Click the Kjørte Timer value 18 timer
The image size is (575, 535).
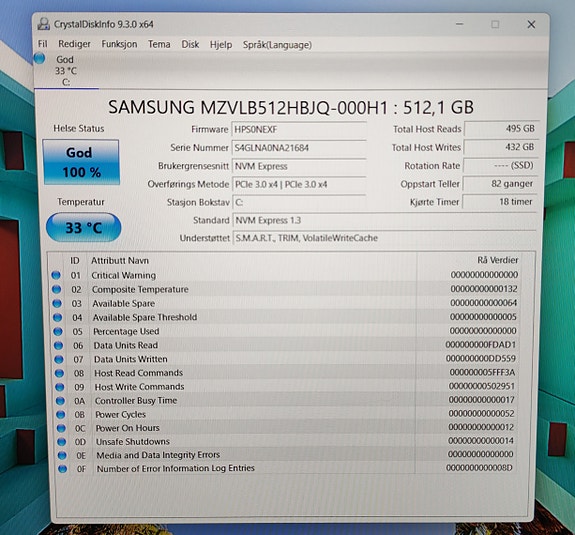coord(499,201)
